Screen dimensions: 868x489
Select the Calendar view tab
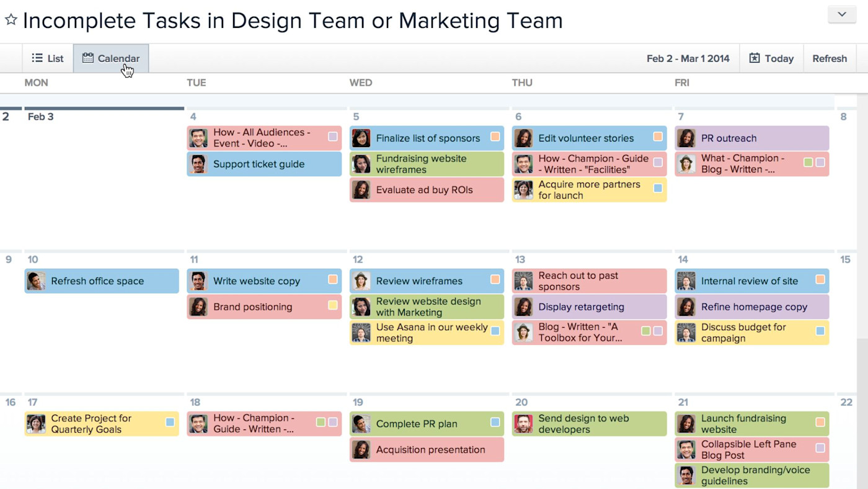click(111, 58)
